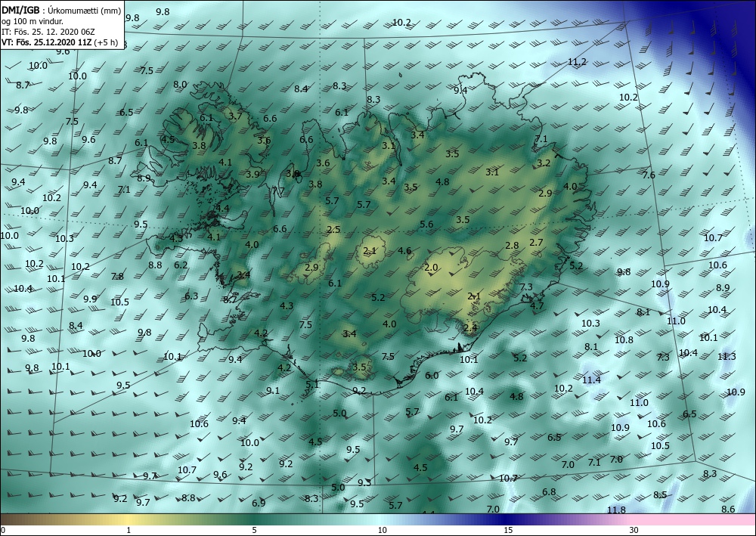Viewport: 756px width, 536px height.
Task: Click the 9.1 value on the map
Action: (x=273, y=390)
